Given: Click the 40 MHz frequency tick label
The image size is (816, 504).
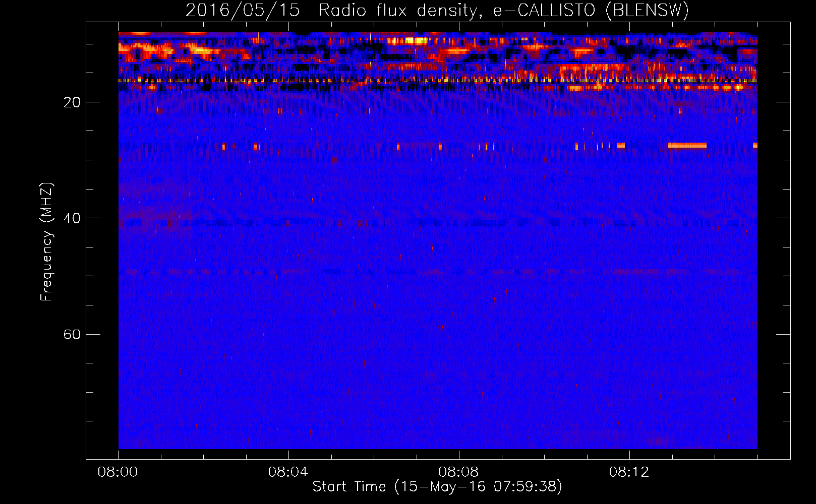Looking at the screenshot, I should click(72, 218).
